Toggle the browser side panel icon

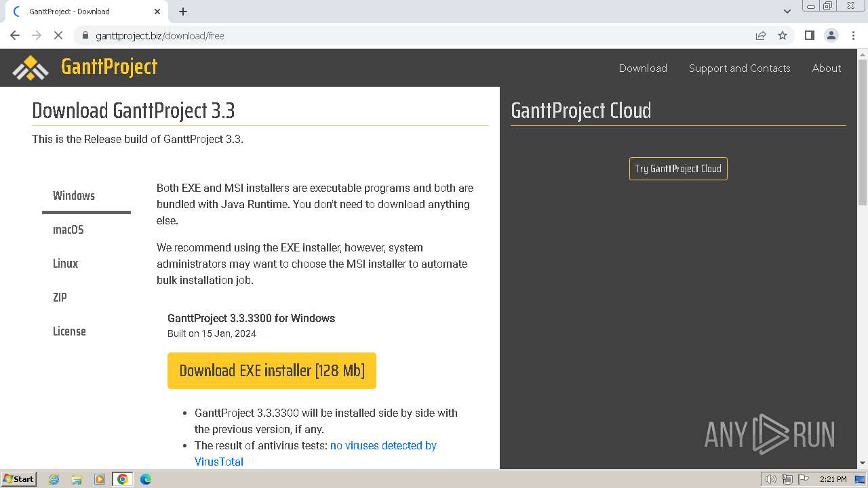[809, 35]
